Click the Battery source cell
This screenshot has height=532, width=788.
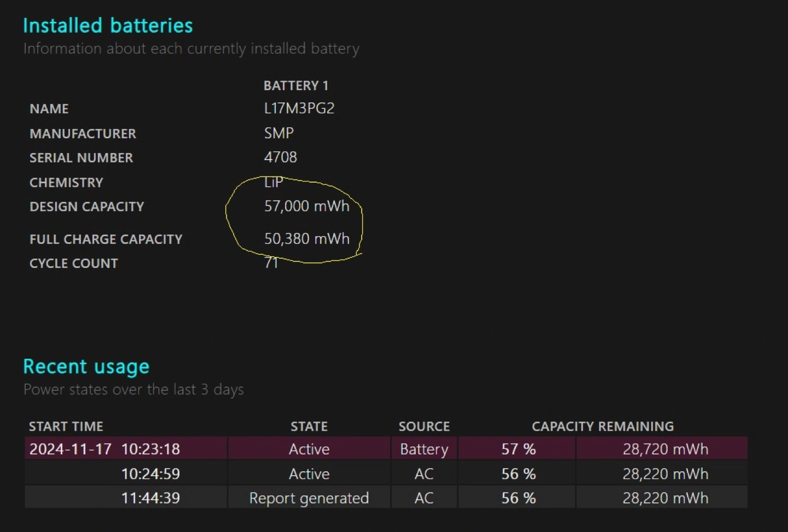tap(424, 449)
